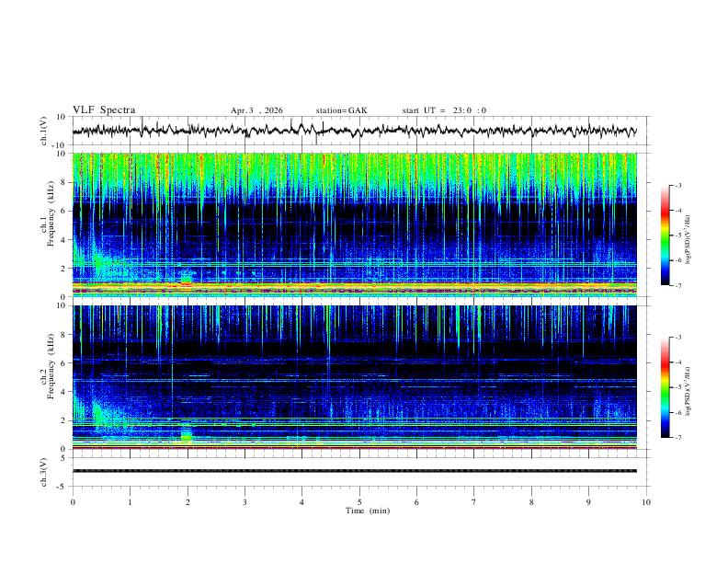
Task: Click the "Time (min)" axis label
Action: [368, 511]
